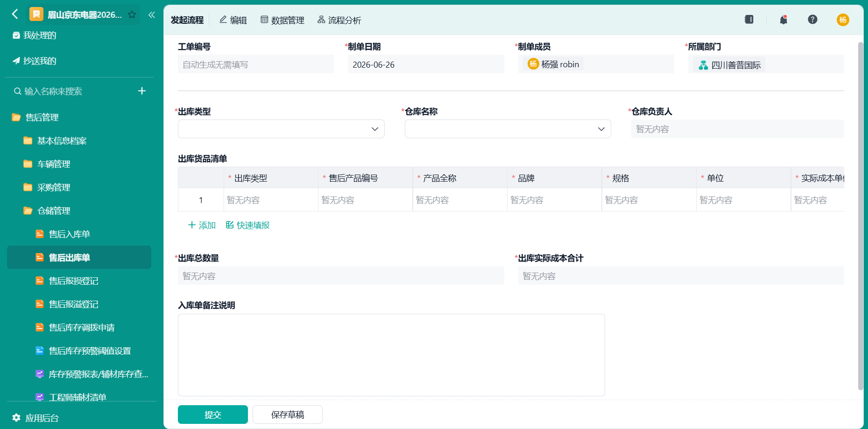Click the 所属部门 tag 四川善普国际
This screenshot has width=868, height=429.
coord(729,65)
